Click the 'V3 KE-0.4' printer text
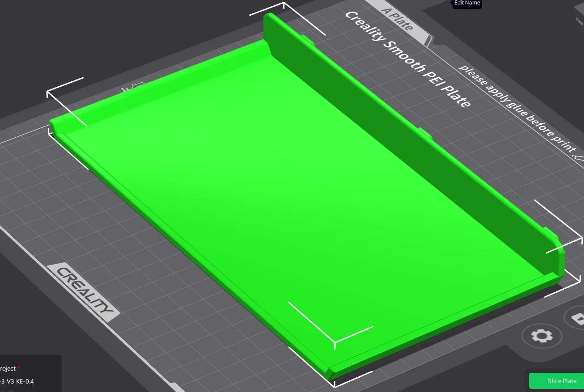584x392 pixels. point(20,381)
